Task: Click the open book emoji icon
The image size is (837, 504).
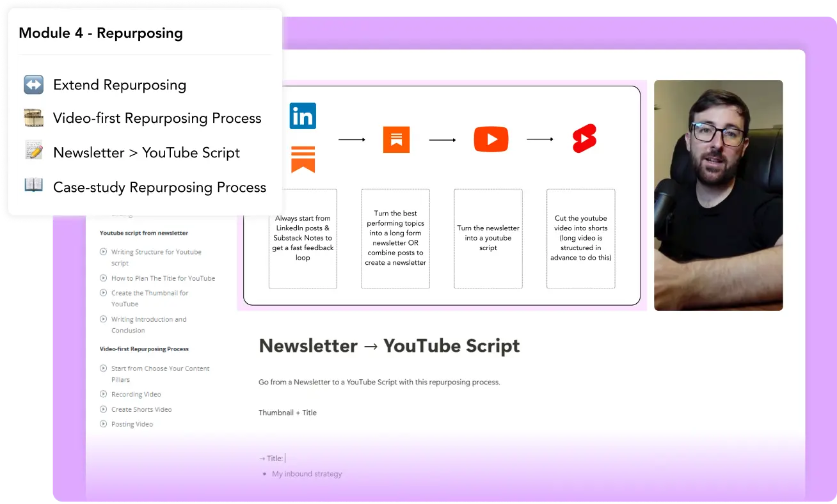Action: [33, 185]
